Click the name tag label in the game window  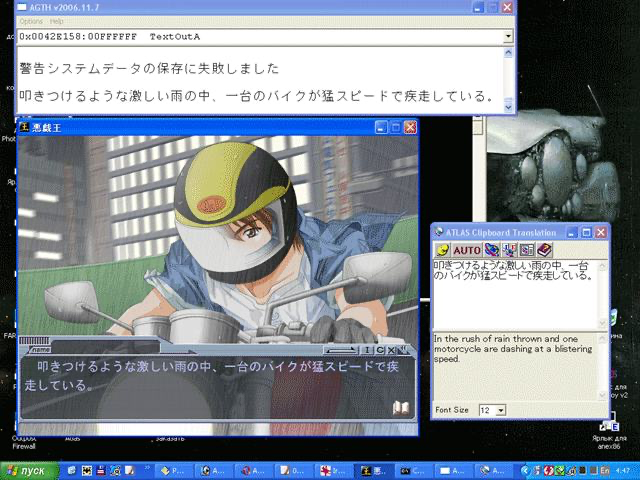click(40, 350)
